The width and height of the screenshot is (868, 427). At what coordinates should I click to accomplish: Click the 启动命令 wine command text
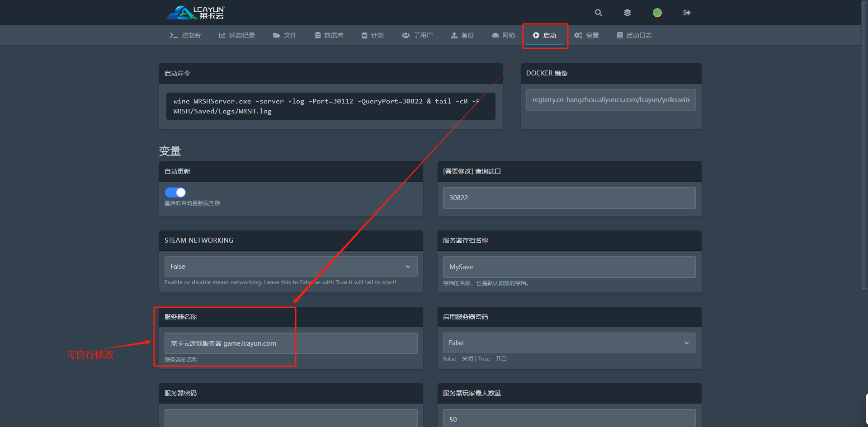pos(330,106)
